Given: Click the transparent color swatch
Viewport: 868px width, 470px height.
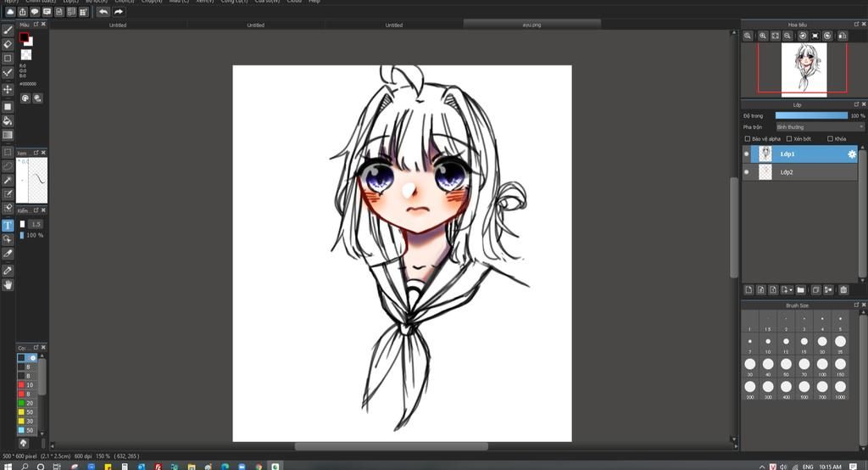Looking at the screenshot, I should [26, 54].
